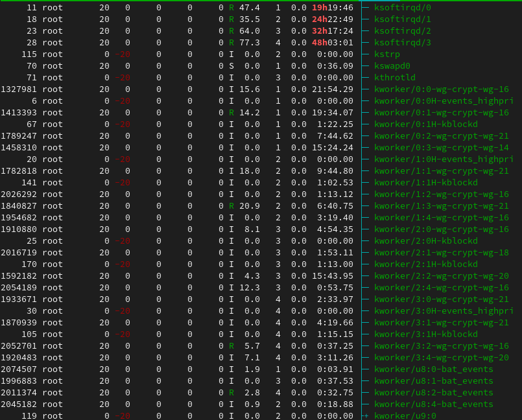Select process with PID 2054189
Viewport: 522px width, 420px height.
tap(19, 288)
